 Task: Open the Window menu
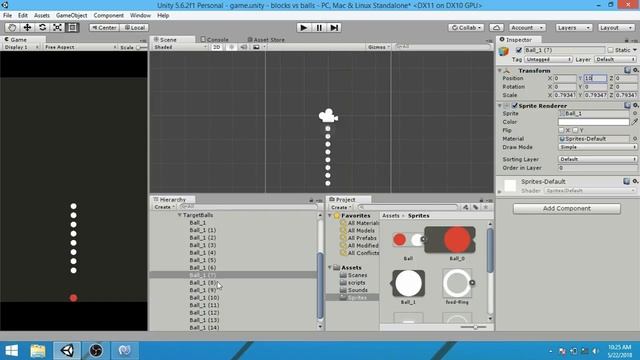(x=140, y=15)
